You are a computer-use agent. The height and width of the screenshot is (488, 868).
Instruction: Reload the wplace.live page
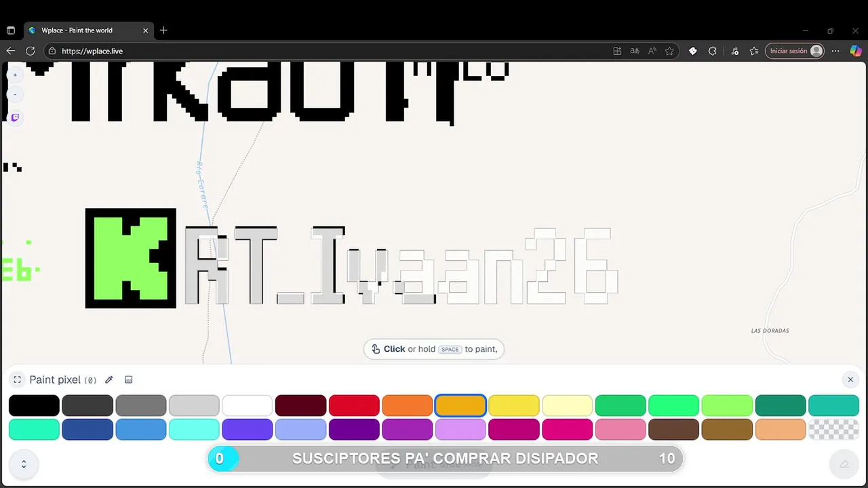[x=30, y=51]
